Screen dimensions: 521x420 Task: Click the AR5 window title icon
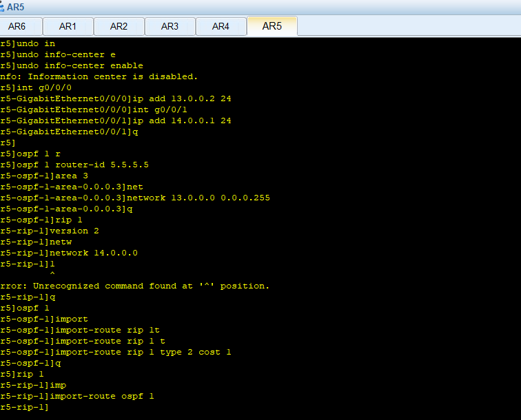[1, 7]
